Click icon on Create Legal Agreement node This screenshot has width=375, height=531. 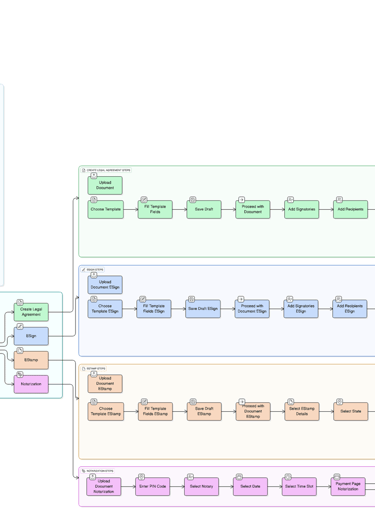point(20,302)
